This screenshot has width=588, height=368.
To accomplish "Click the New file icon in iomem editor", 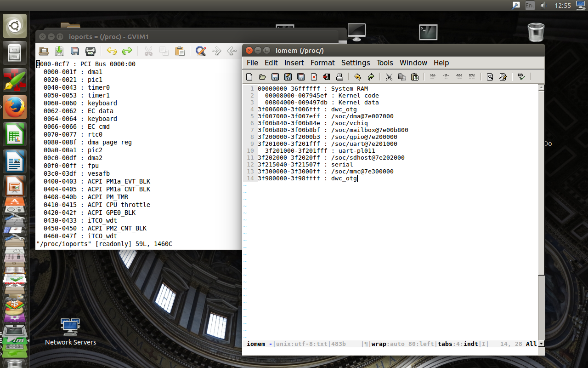I will coord(249,77).
